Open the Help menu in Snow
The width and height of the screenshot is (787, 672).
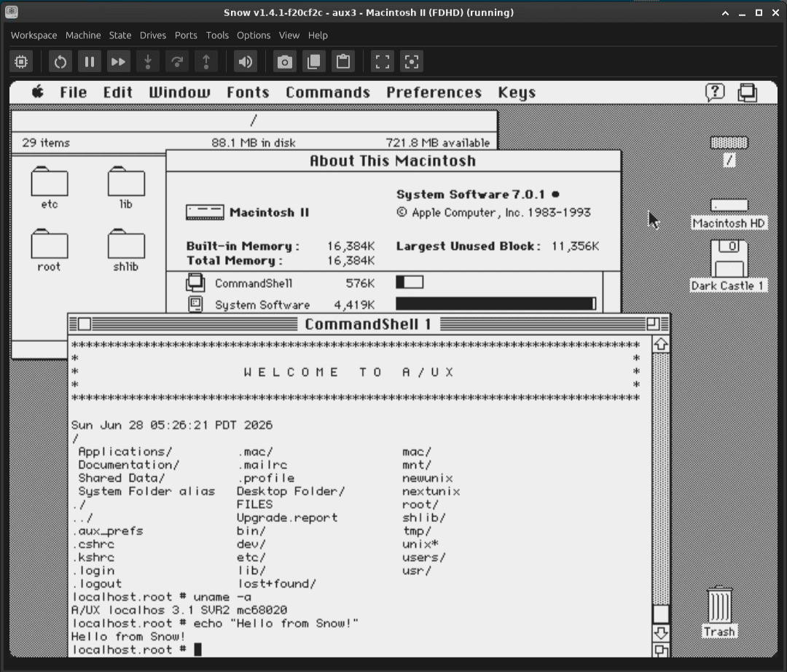tap(318, 35)
